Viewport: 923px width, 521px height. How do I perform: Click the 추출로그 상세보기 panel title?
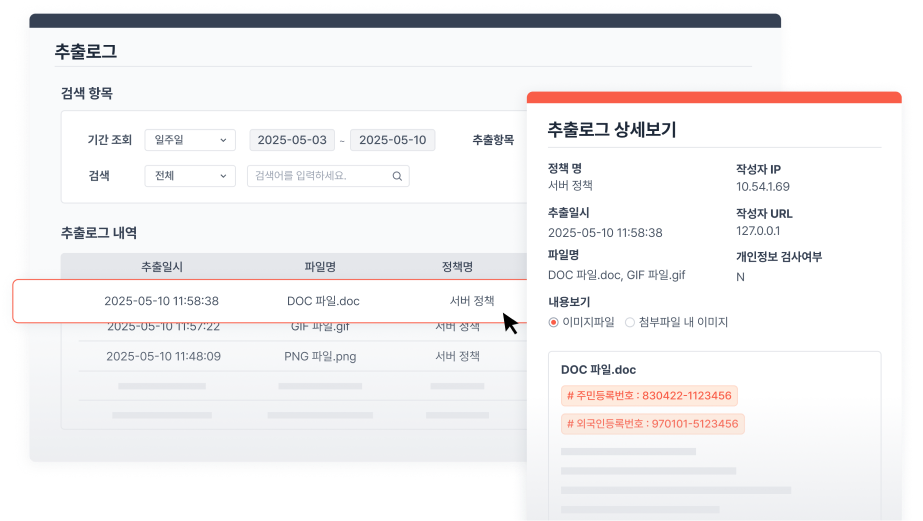click(x=612, y=129)
